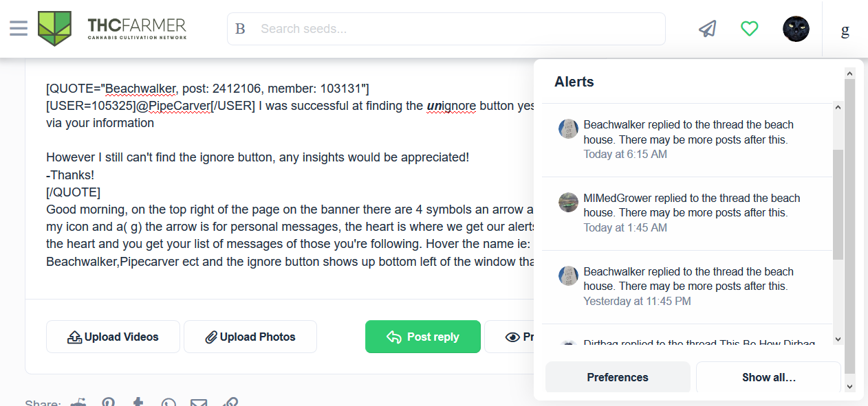
Task: Click 'Today at 6:15 AM' timestamp
Action: click(x=625, y=154)
